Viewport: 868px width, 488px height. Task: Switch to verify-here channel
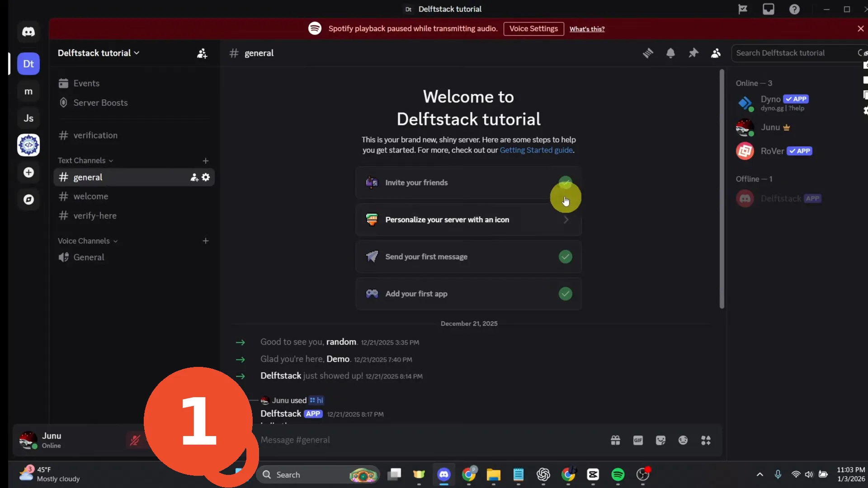[x=134, y=216]
